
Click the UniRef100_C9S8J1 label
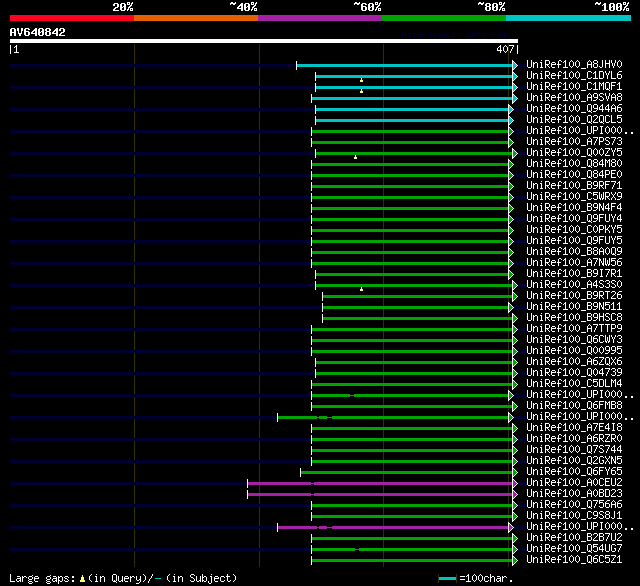coord(574,516)
